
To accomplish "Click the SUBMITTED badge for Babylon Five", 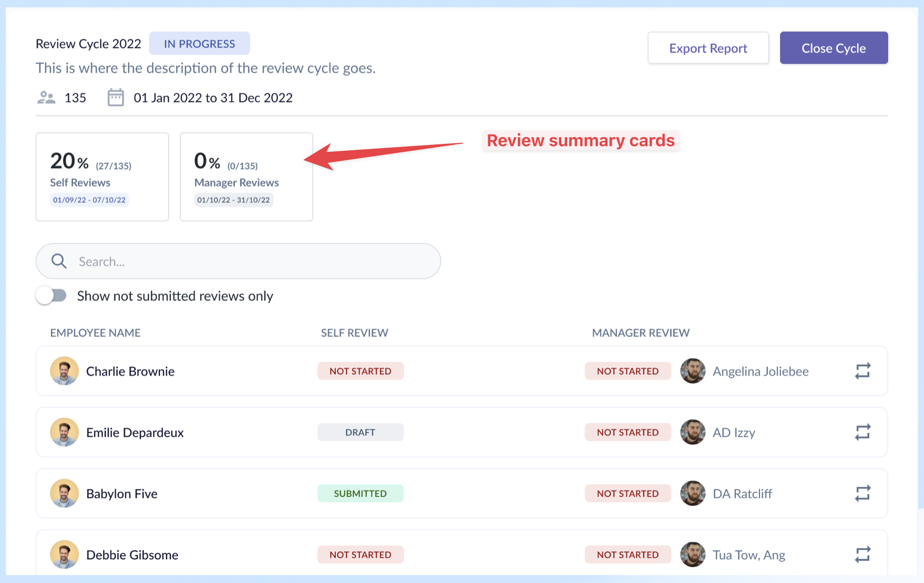I will pyautogui.click(x=360, y=493).
